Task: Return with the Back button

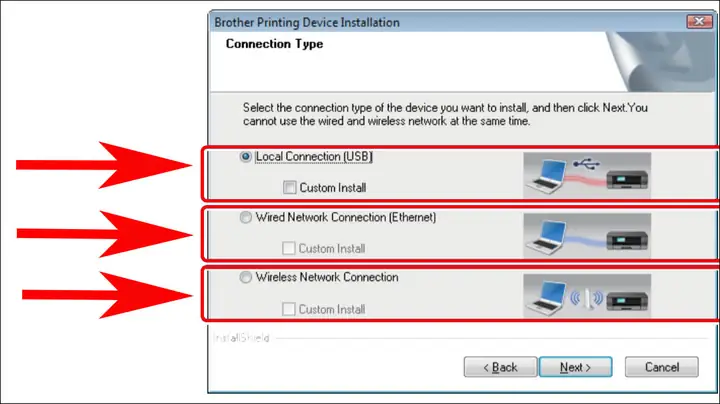Action: 500,367
